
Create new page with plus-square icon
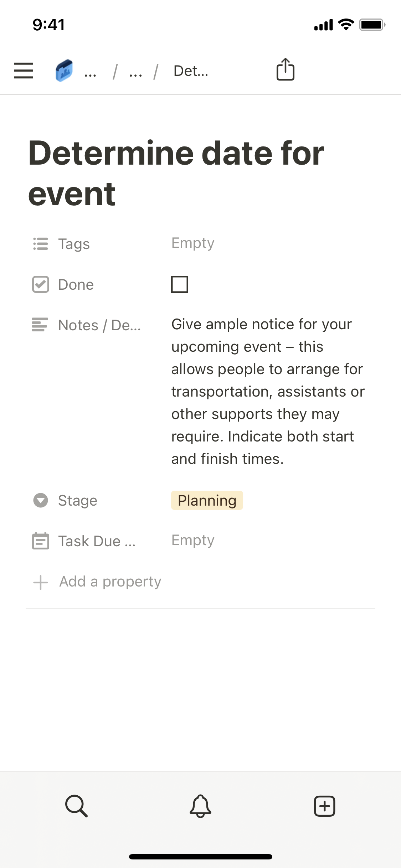[324, 806]
